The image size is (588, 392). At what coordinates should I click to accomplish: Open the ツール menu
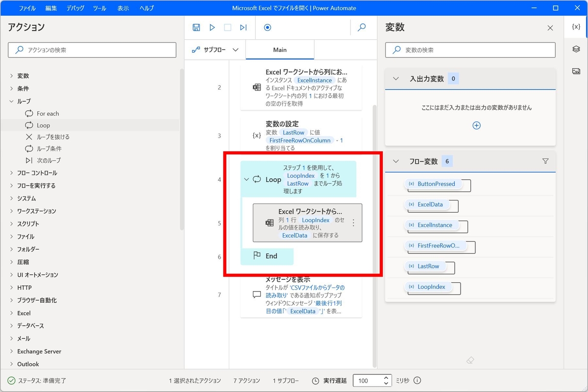coord(99,8)
